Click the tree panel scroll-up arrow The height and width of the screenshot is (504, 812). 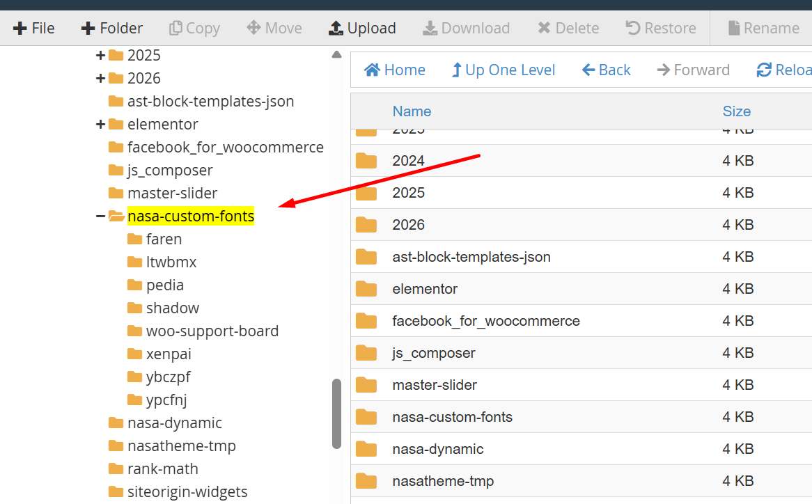tap(336, 54)
